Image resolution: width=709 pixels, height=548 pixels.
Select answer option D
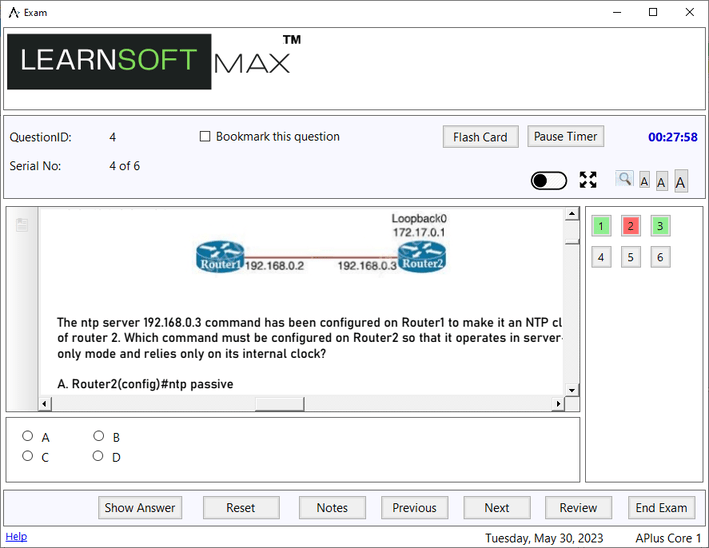pos(98,456)
